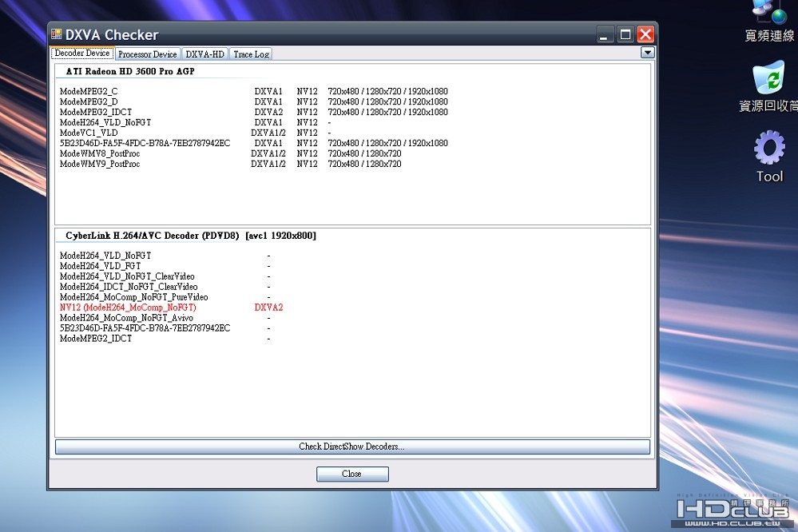Click the DXVA Checker title bar icon

56,34
